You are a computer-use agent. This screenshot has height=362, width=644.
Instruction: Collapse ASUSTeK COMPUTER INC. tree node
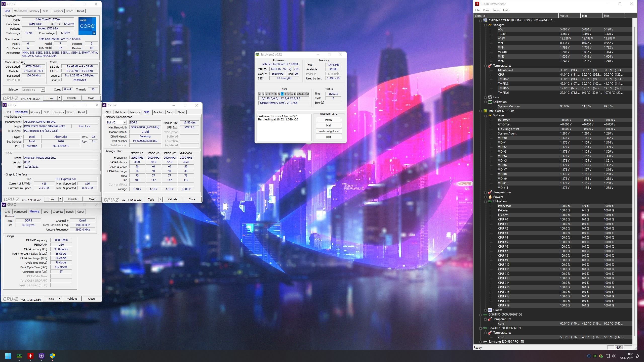coord(481,20)
